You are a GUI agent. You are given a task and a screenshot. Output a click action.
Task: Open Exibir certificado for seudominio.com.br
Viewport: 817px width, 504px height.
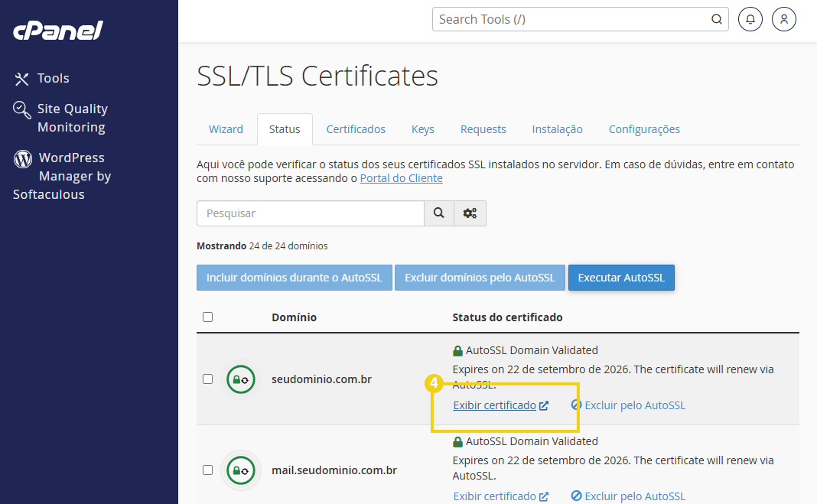500,405
